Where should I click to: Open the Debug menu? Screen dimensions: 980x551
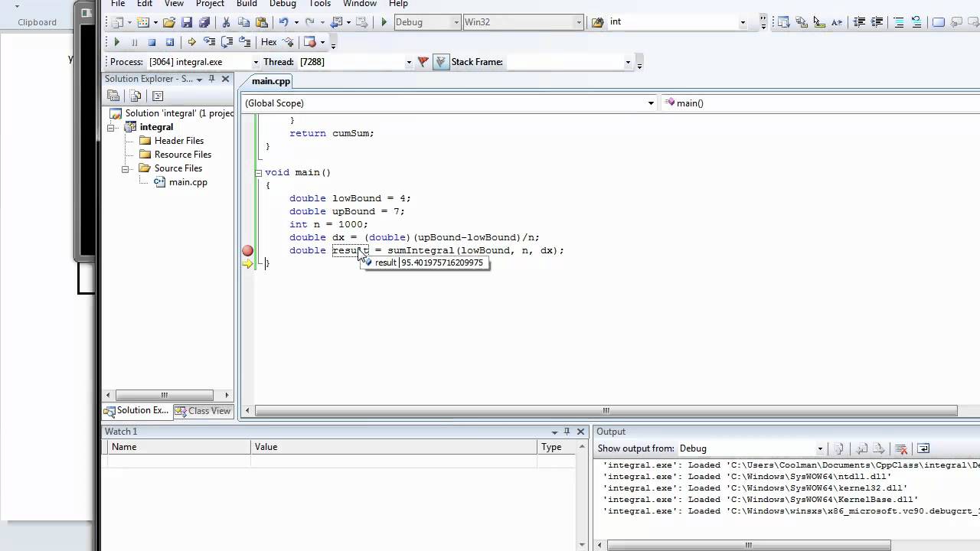tap(283, 4)
